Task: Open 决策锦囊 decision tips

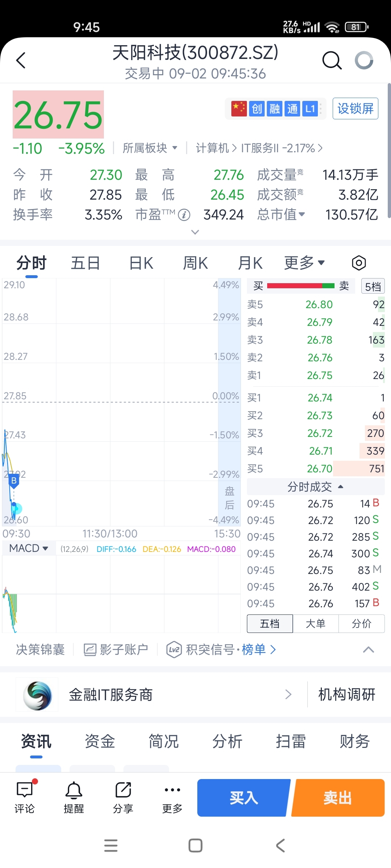Action: (x=41, y=650)
